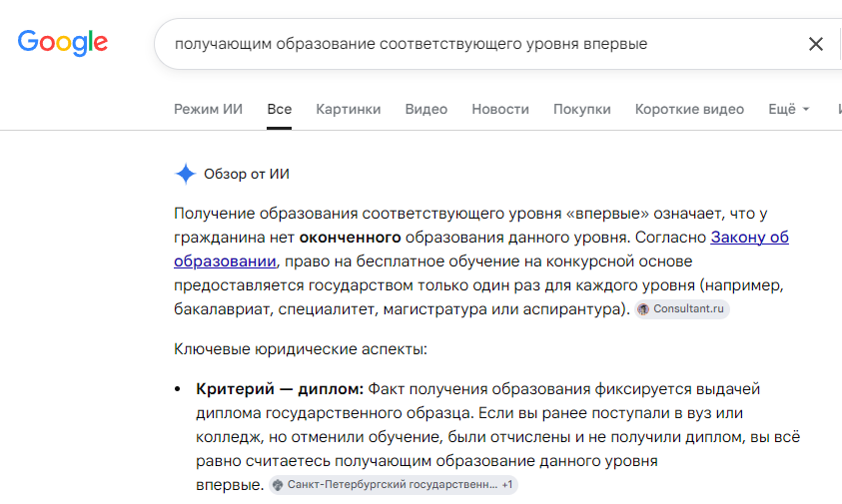Click the dropdown arrow beside Ещё
The width and height of the screenshot is (842, 504).
point(805,109)
